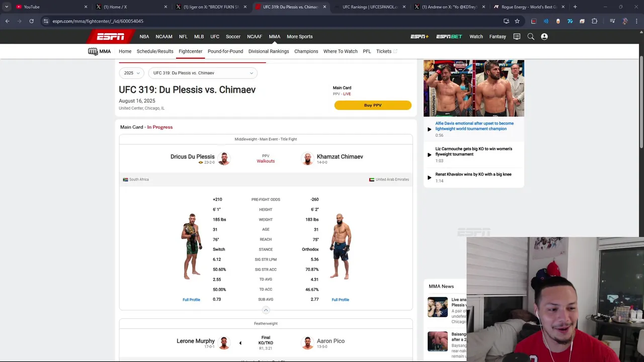The image size is (644, 362).
Task: Click Khamzat Chimaev headshot
Action: (x=307, y=158)
